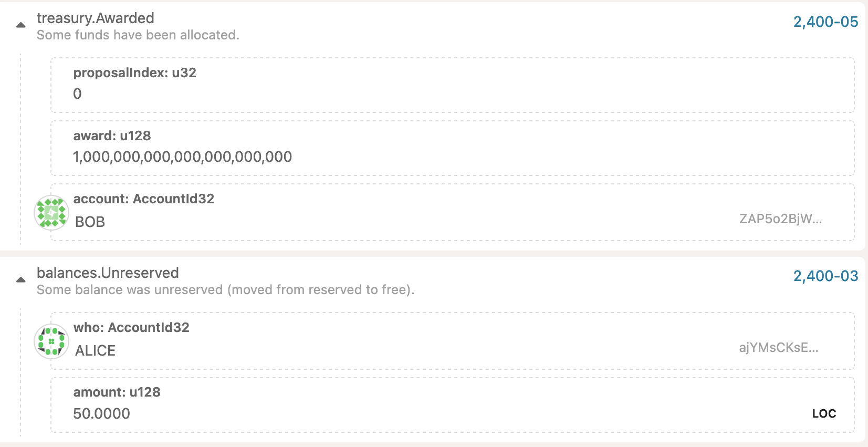
Task: Focus the award value 1,000,000,000,000,000,000,000
Action: pos(182,157)
